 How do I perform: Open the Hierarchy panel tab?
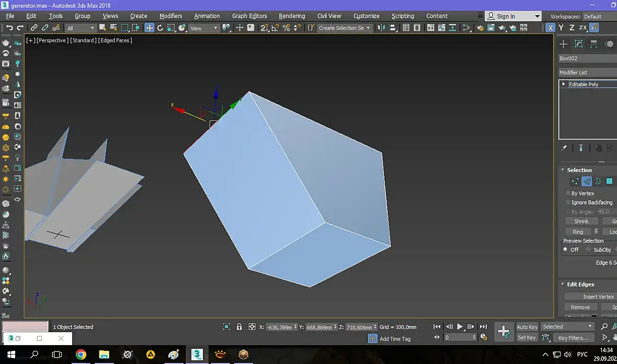(594, 44)
